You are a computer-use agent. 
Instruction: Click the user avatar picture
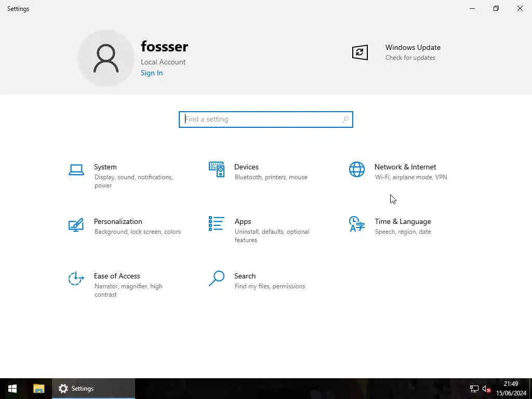(106, 58)
